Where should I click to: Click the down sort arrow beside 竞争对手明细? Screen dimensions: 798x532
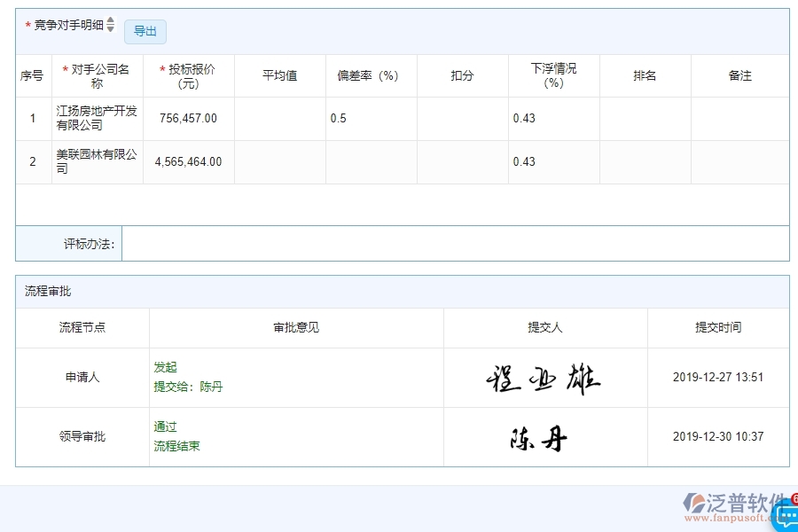pyautogui.click(x=109, y=30)
